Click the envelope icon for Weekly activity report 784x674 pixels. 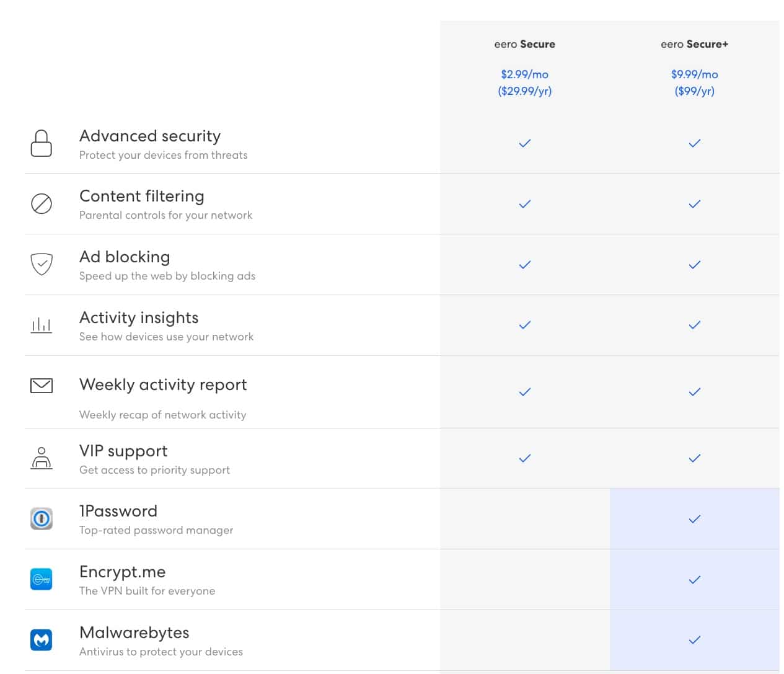(x=42, y=386)
